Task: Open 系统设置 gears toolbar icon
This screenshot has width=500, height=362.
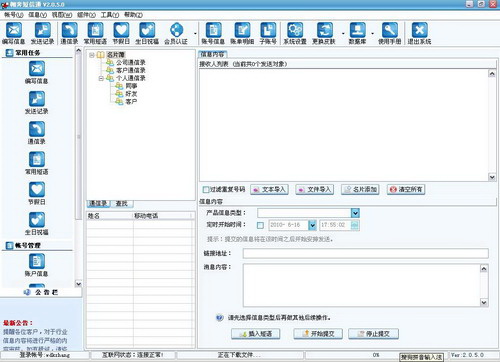Action: point(295,33)
